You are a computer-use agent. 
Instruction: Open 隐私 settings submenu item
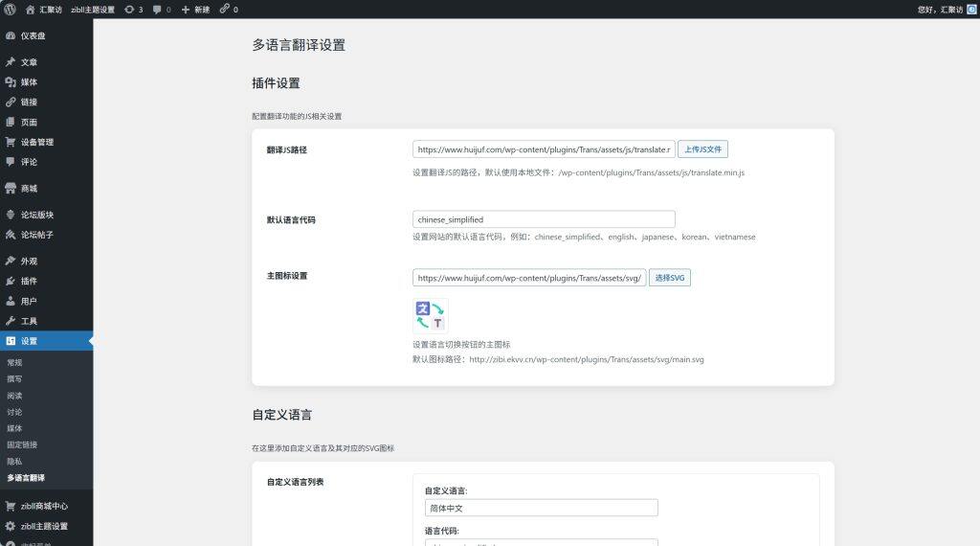[x=14, y=462]
